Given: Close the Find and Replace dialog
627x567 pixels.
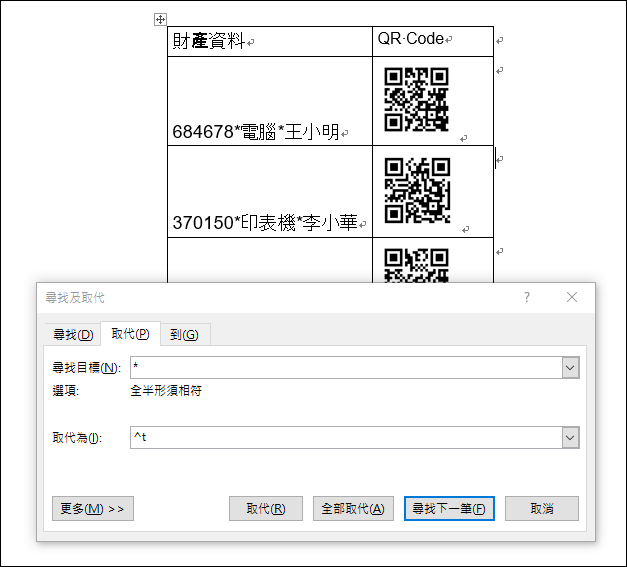Looking at the screenshot, I should point(572,297).
